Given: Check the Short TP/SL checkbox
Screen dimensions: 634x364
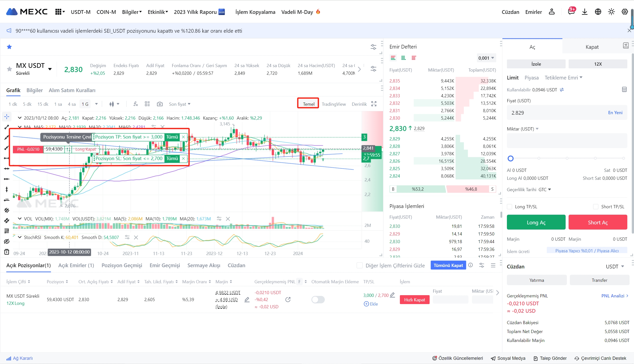Looking at the screenshot, I should click(x=596, y=207).
